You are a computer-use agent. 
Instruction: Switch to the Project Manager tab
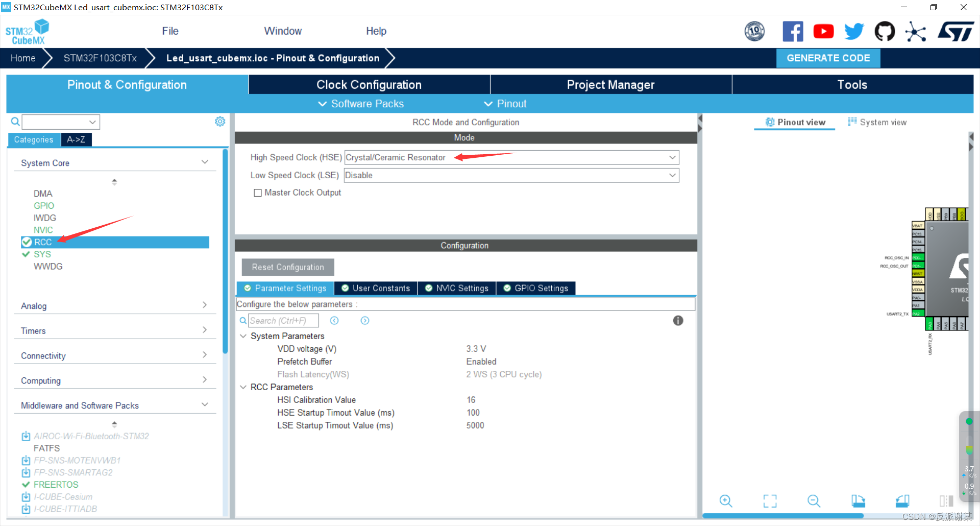pos(610,85)
